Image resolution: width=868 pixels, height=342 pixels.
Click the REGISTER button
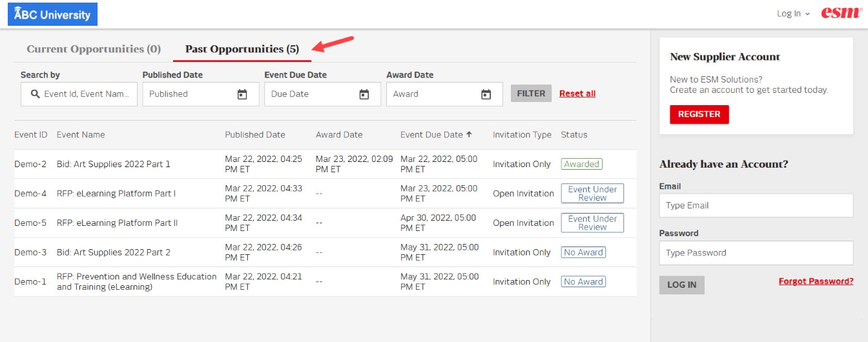tap(699, 114)
